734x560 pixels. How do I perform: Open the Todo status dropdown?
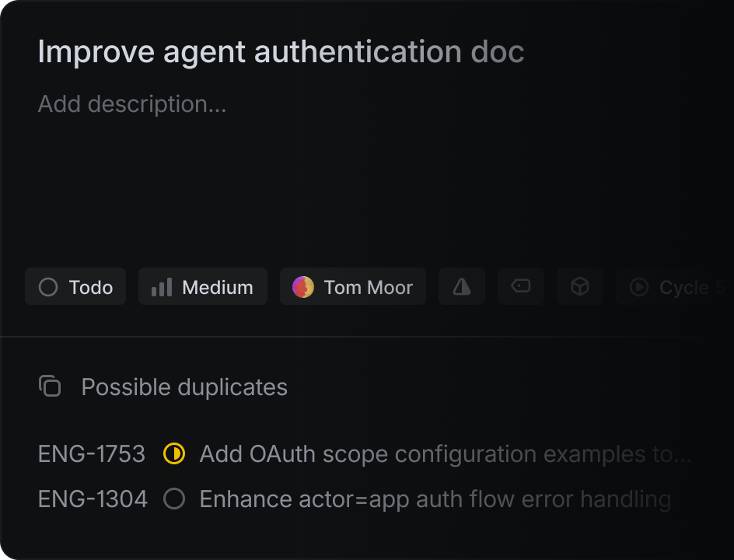pyautogui.click(x=75, y=287)
